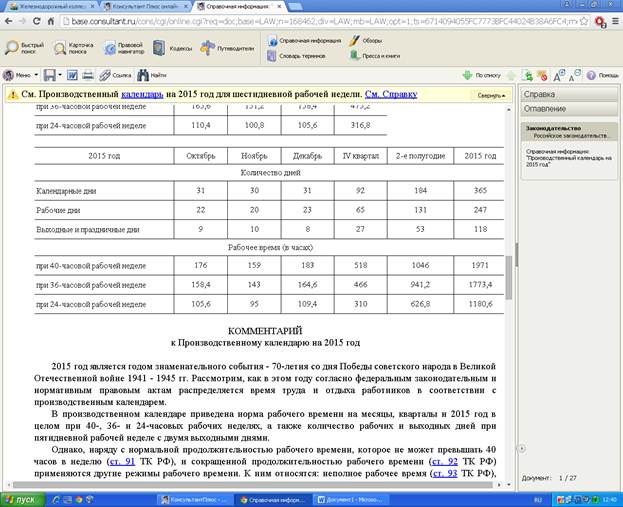Click scroll up arrow of document

(509, 109)
